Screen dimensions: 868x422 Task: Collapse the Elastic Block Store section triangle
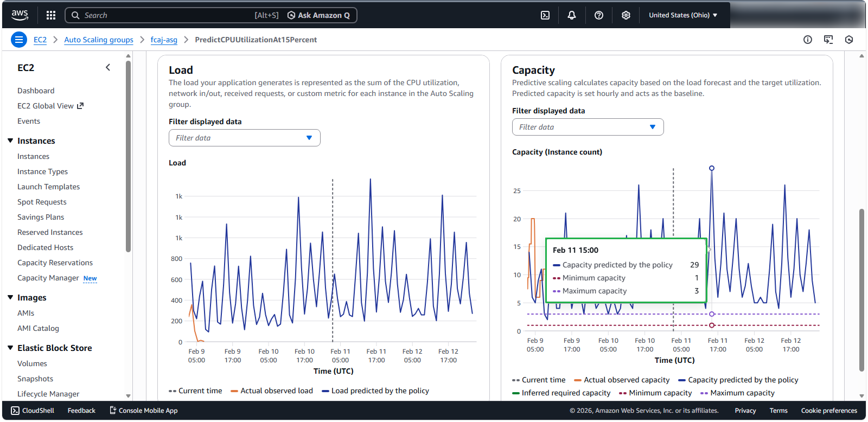(10, 348)
